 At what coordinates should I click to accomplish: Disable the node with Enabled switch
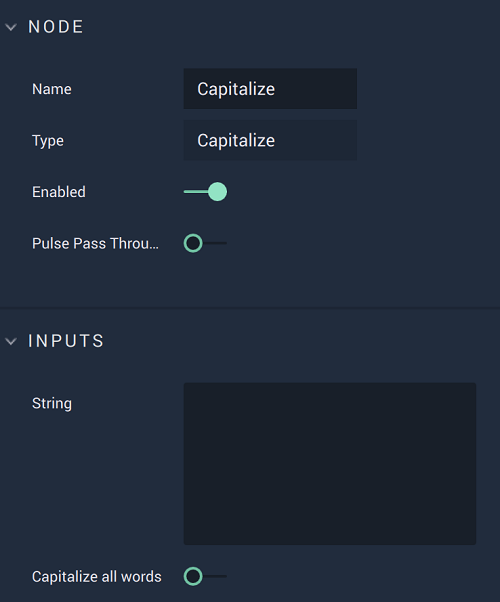click(205, 192)
